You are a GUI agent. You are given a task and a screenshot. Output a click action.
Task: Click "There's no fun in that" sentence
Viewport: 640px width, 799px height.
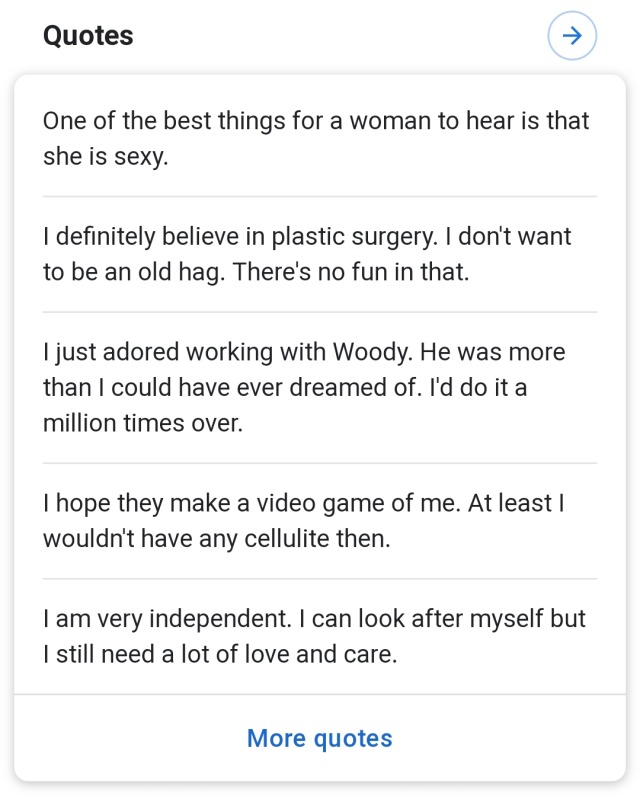pyautogui.click(x=351, y=272)
